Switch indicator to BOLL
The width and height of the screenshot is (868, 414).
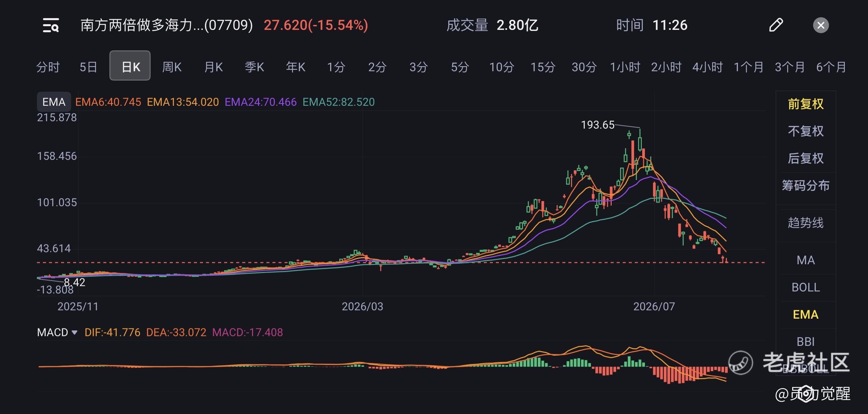[806, 287]
